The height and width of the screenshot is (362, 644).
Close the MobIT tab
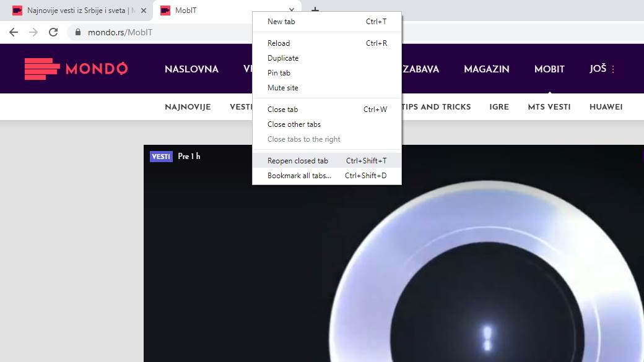(292, 11)
